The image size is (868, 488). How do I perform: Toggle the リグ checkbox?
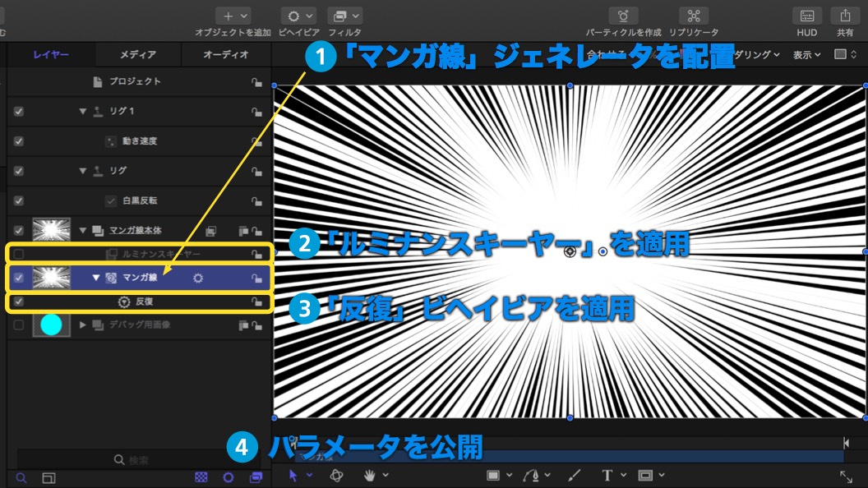(19, 171)
